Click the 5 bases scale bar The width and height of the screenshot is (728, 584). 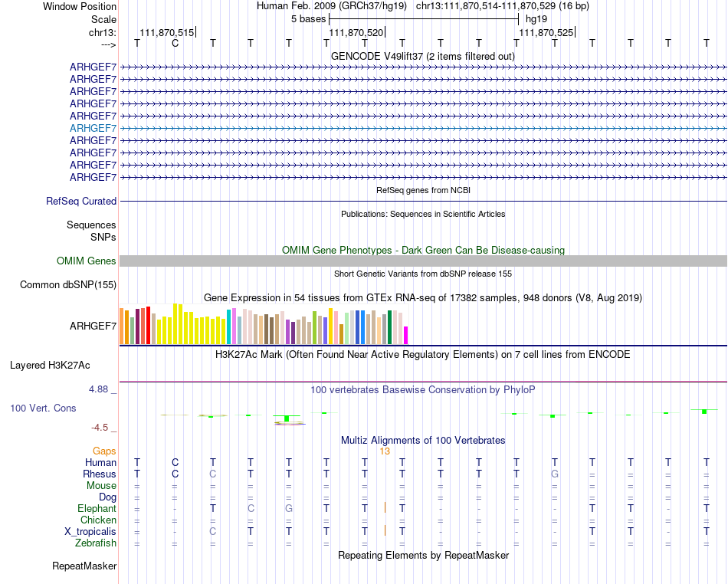click(424, 19)
